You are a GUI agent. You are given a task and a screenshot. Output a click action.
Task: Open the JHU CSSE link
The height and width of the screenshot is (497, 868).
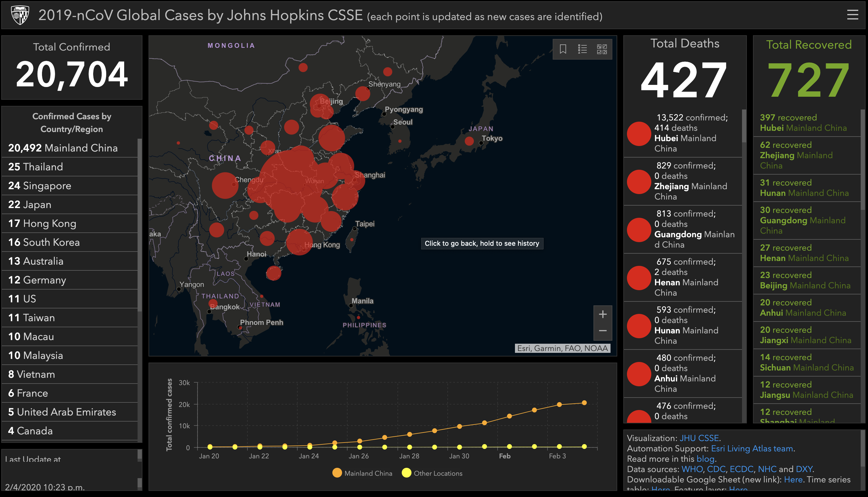699,438
